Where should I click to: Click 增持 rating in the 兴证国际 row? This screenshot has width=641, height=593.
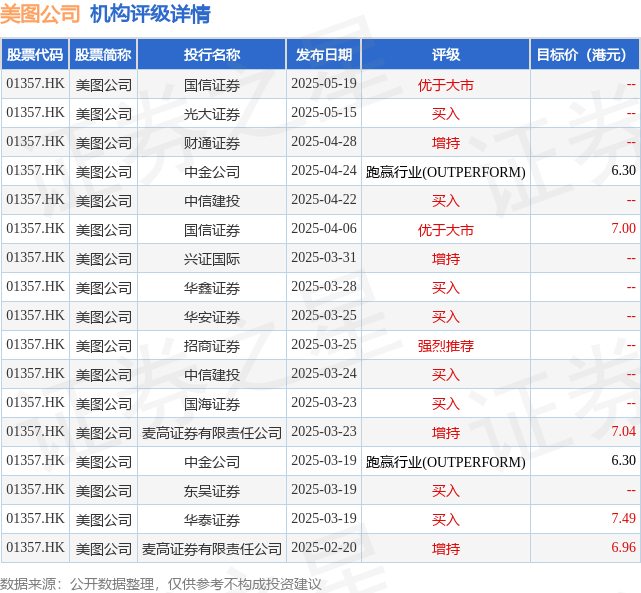pos(446,259)
